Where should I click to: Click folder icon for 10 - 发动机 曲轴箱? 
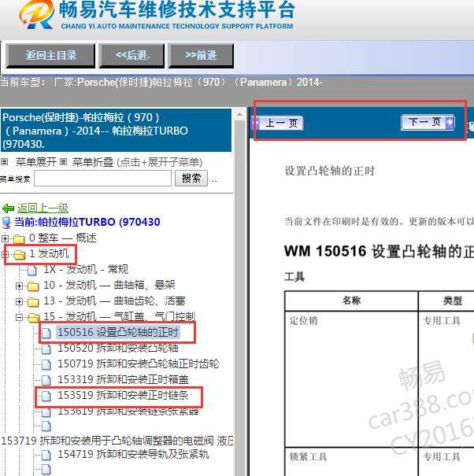33,286
